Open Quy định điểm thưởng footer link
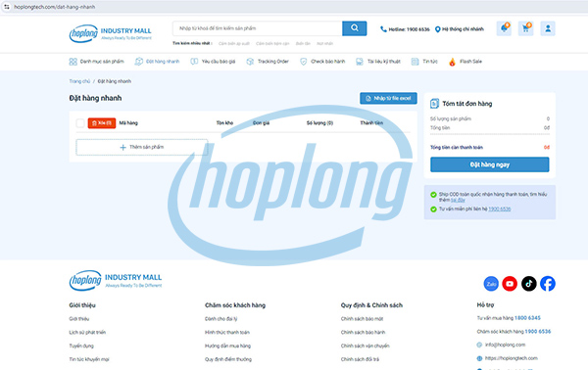The height and width of the screenshot is (370, 588). 228,359
